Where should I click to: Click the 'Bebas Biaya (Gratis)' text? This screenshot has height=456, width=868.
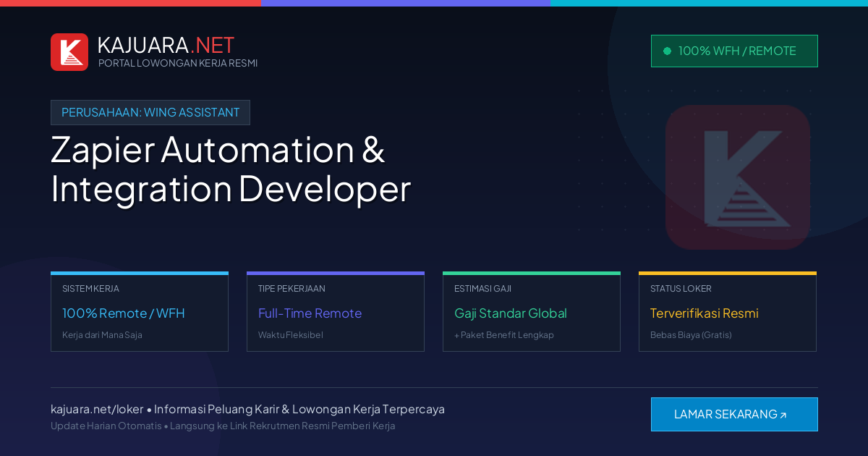click(x=691, y=335)
